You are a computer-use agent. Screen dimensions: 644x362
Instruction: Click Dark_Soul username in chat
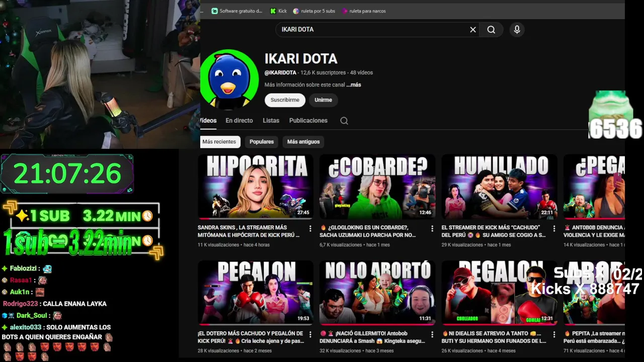31,316
